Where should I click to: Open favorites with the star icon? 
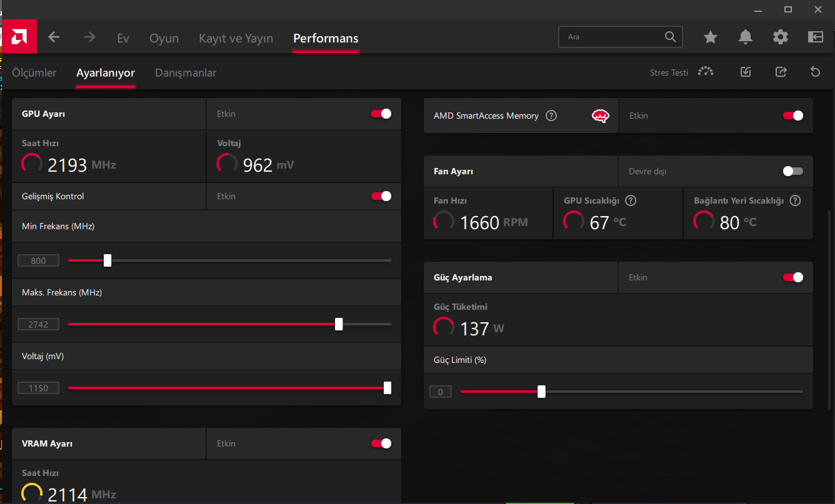pyautogui.click(x=711, y=37)
